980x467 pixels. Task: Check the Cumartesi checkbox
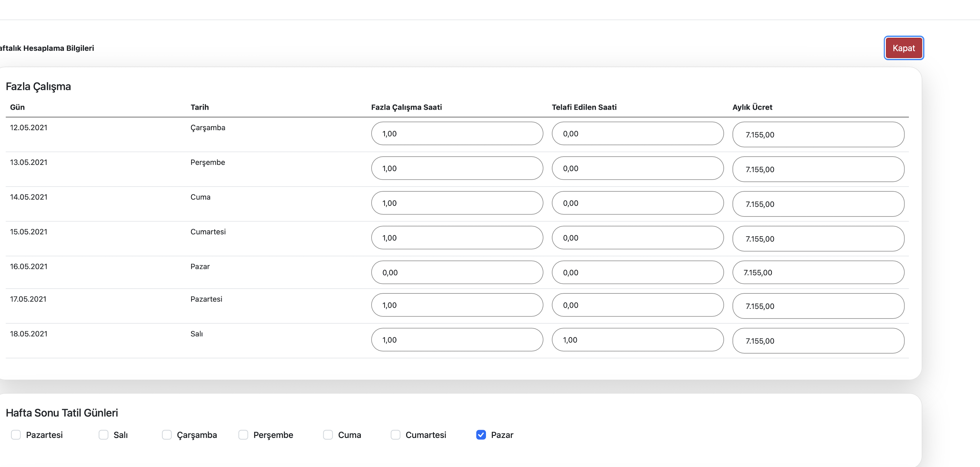click(x=395, y=435)
